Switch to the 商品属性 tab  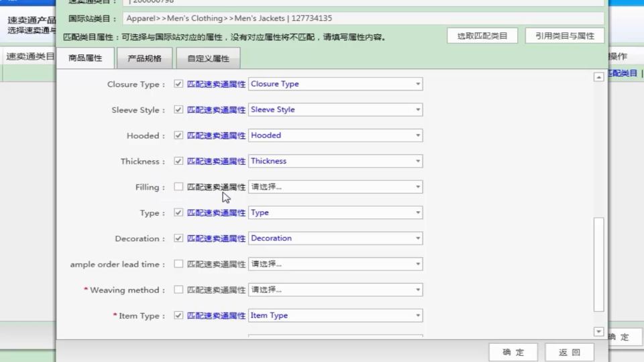pyautogui.click(x=85, y=58)
